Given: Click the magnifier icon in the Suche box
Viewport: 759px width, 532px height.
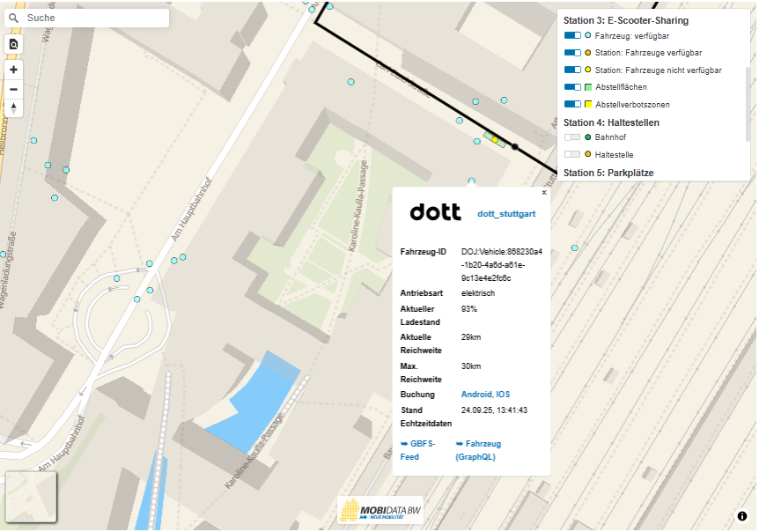Looking at the screenshot, I should click(13, 18).
